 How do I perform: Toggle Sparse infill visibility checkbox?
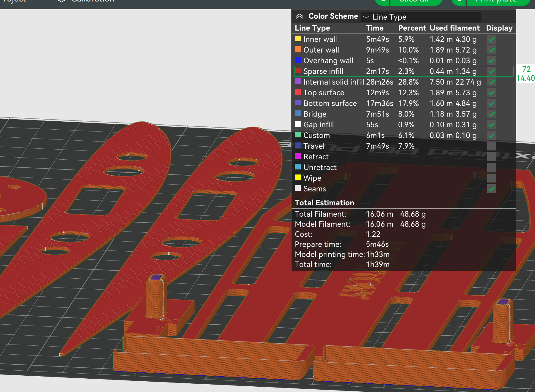coord(492,71)
